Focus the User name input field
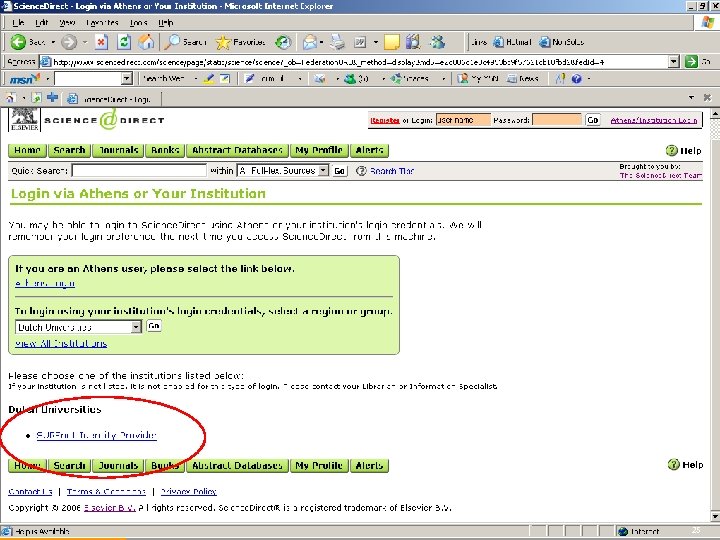This screenshot has width=720, height=540. (463, 120)
